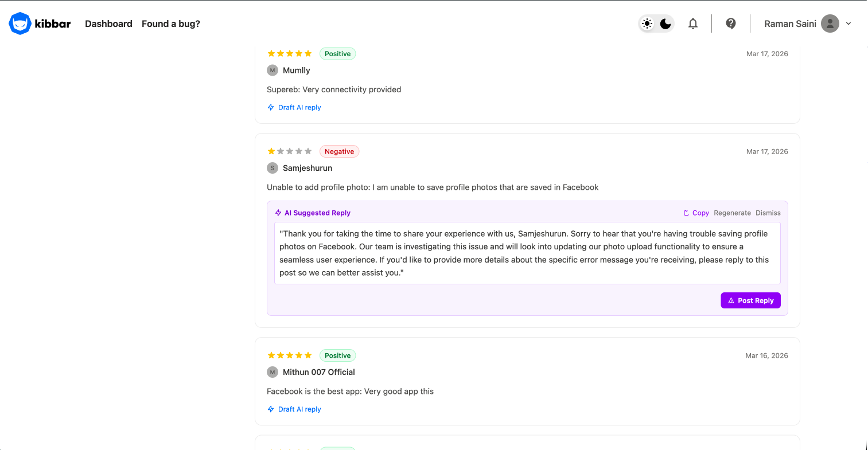The image size is (868, 450).
Task: Click the kibbar logo icon
Action: click(x=20, y=24)
